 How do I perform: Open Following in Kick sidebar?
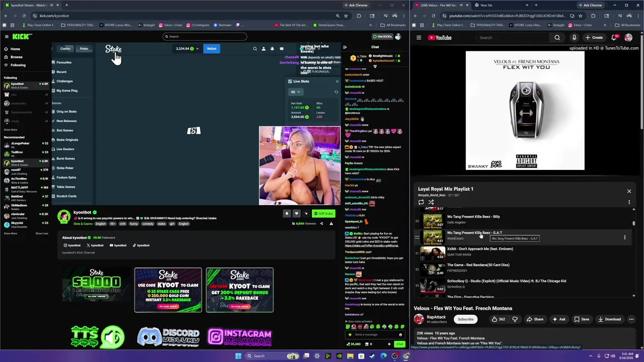[x=15, y=65]
